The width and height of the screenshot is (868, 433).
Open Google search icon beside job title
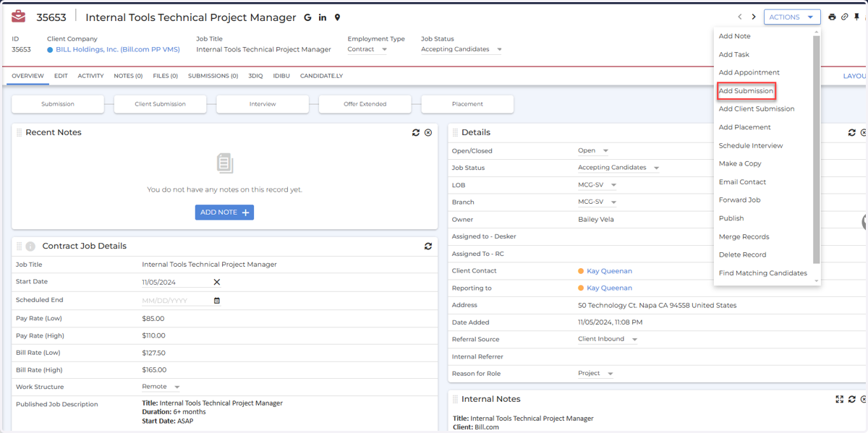pos(308,17)
